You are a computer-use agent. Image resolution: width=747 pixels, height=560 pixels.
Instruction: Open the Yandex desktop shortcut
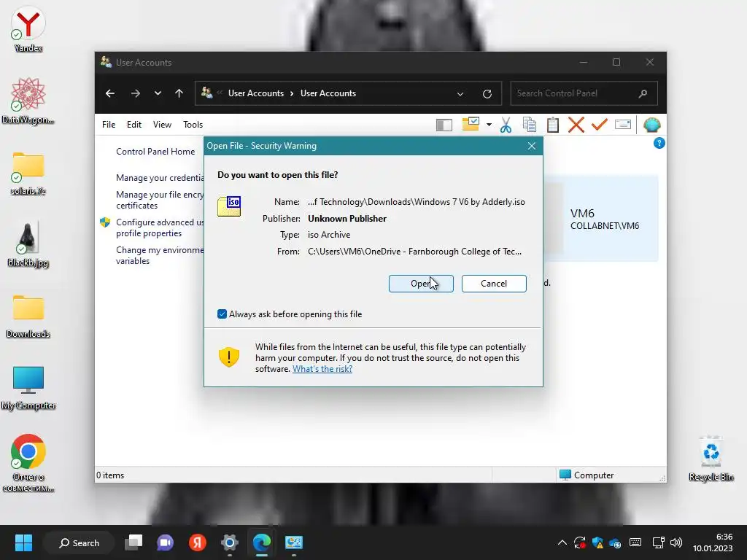coord(28,29)
